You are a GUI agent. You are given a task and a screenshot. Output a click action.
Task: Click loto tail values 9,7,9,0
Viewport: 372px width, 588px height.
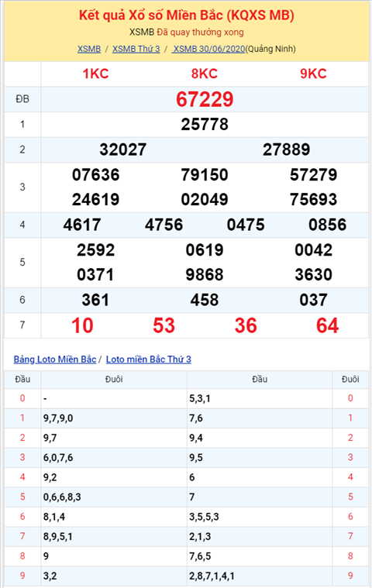[x=58, y=418]
